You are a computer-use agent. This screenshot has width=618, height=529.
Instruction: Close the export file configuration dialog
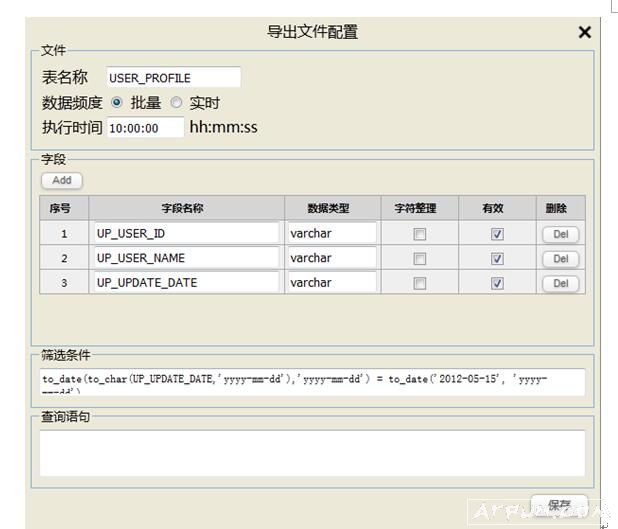[x=585, y=32]
